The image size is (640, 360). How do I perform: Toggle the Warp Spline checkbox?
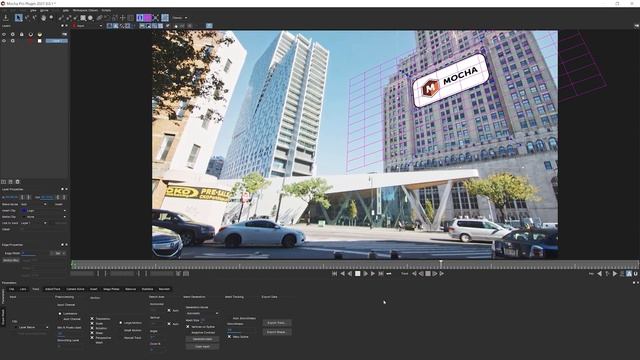(229, 337)
